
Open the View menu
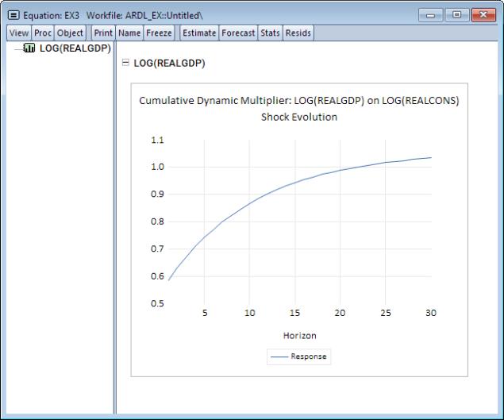coord(18,33)
